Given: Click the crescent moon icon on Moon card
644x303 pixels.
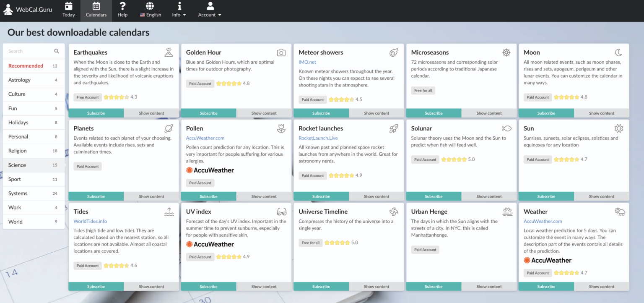Looking at the screenshot, I should click(x=618, y=52).
